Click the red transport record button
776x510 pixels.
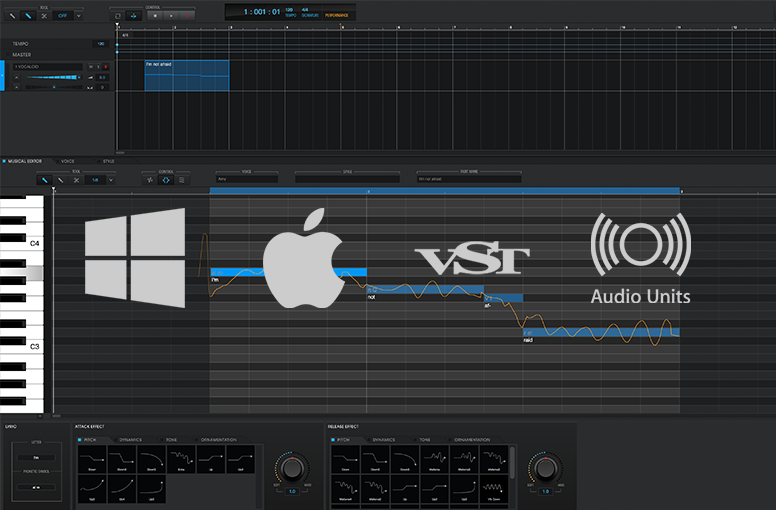[x=187, y=16]
